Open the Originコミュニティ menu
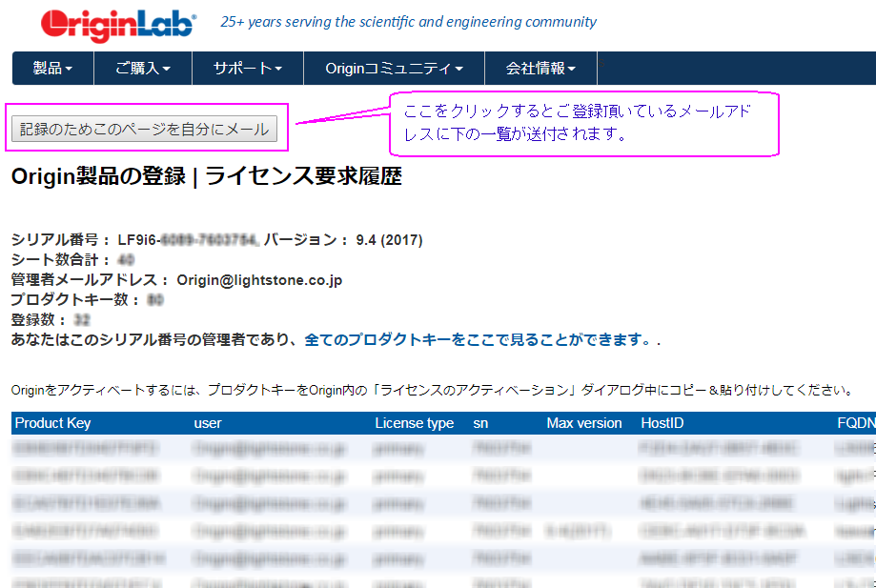The image size is (876, 588). pos(394,68)
